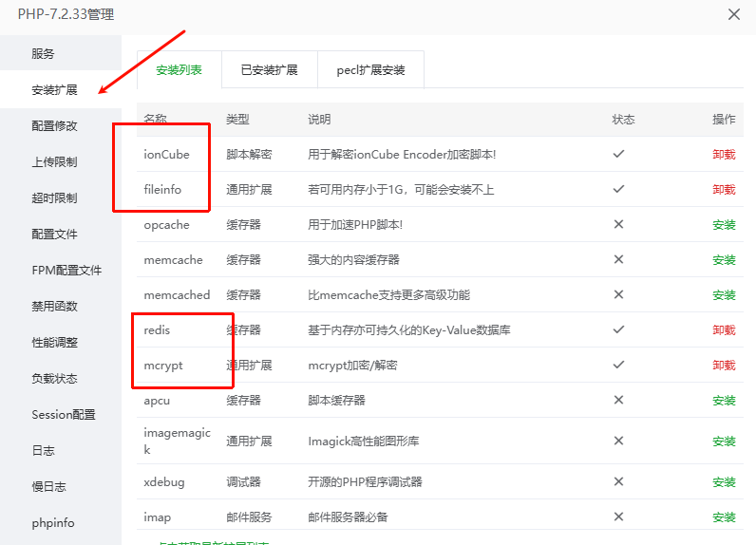756x545 pixels.
Task: Click the not-installed X icon for opcache
Action: click(x=618, y=225)
